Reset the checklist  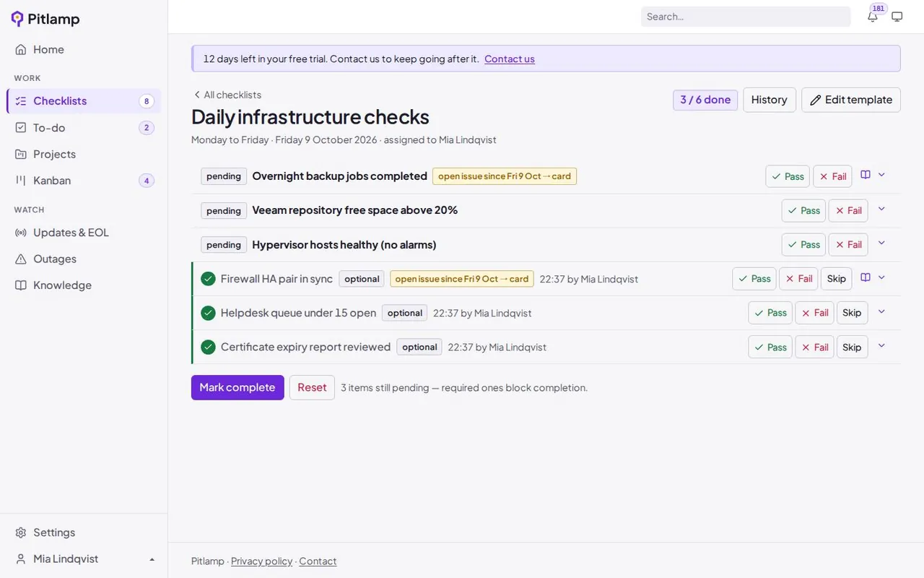tap(312, 387)
